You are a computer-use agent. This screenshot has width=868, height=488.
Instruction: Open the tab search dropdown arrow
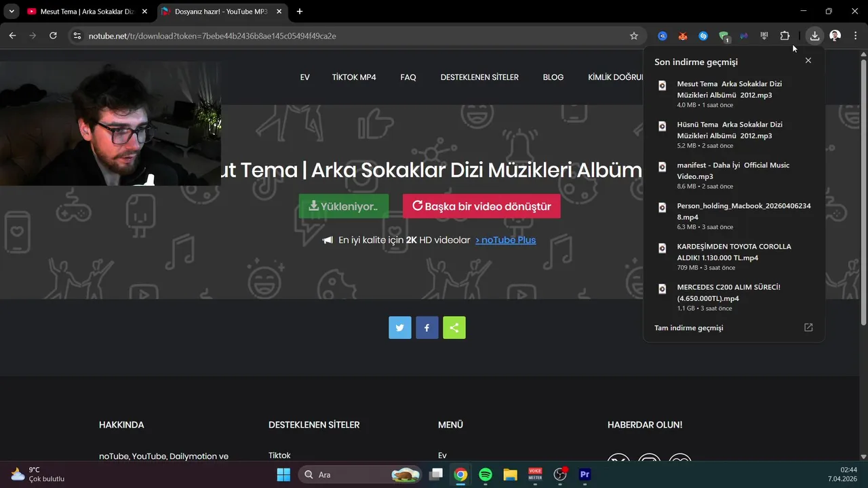[x=12, y=12]
